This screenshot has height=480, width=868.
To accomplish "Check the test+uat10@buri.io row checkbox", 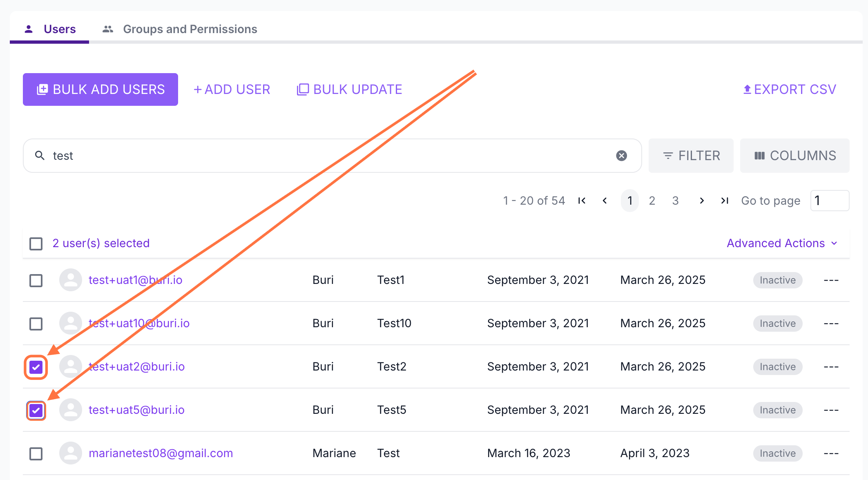I will 36,324.
